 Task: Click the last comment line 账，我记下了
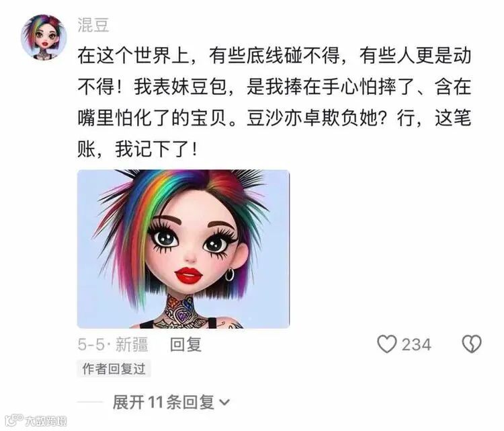pos(137,149)
